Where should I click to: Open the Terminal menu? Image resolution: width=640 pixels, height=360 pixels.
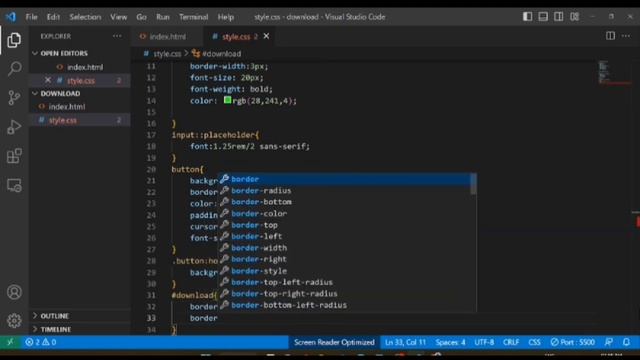[193, 17]
